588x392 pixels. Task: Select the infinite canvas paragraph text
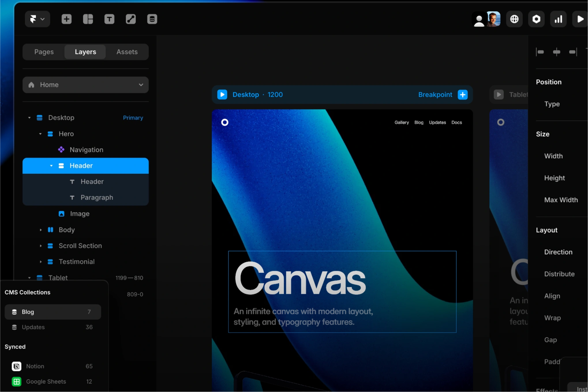tap(303, 317)
